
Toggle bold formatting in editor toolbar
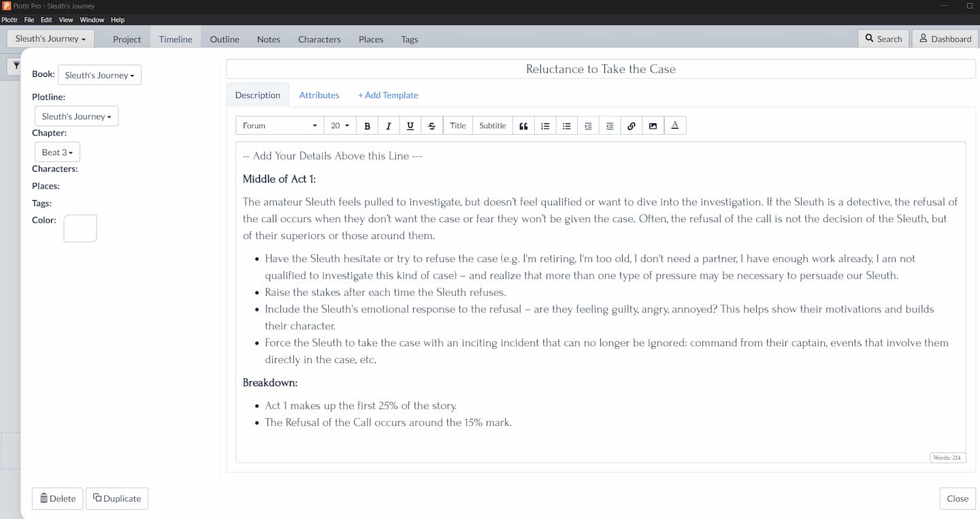pyautogui.click(x=367, y=126)
